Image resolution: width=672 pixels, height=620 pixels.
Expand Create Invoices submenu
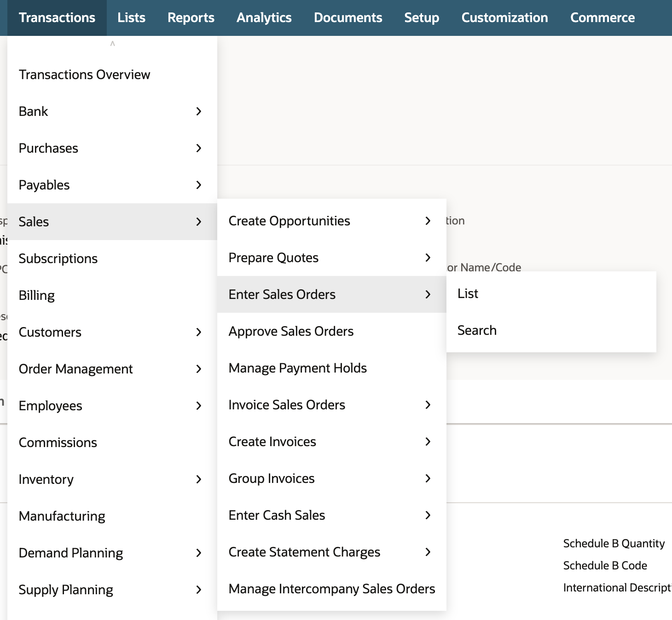pos(332,442)
